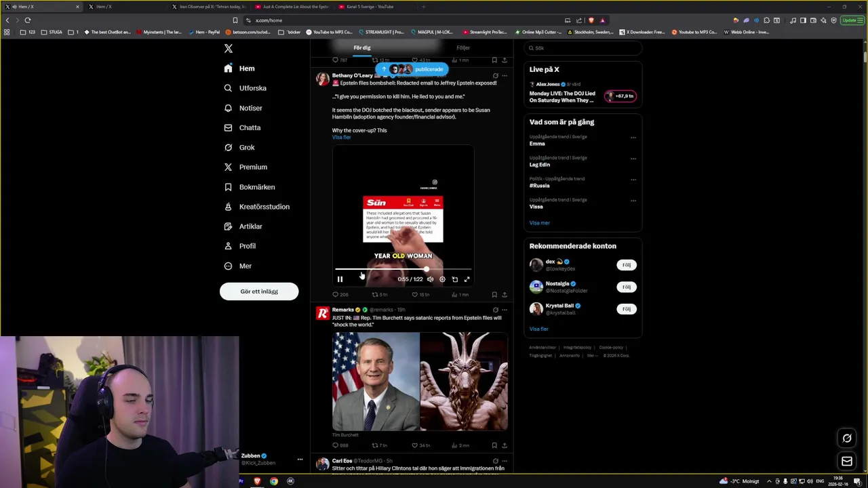Click Grok explain icon on Remarks post
Image resolution: width=868 pixels, height=488 pixels.
pos(495,310)
